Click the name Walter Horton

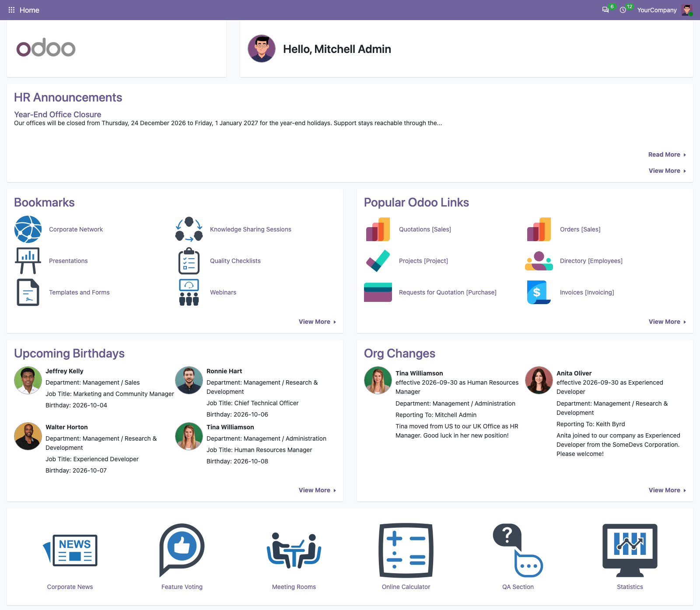[66, 427]
